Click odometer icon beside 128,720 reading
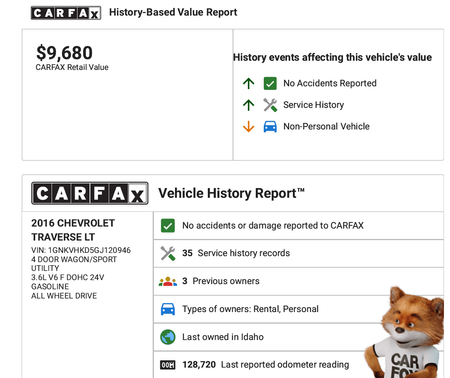This screenshot has height=378, width=450. (168, 365)
